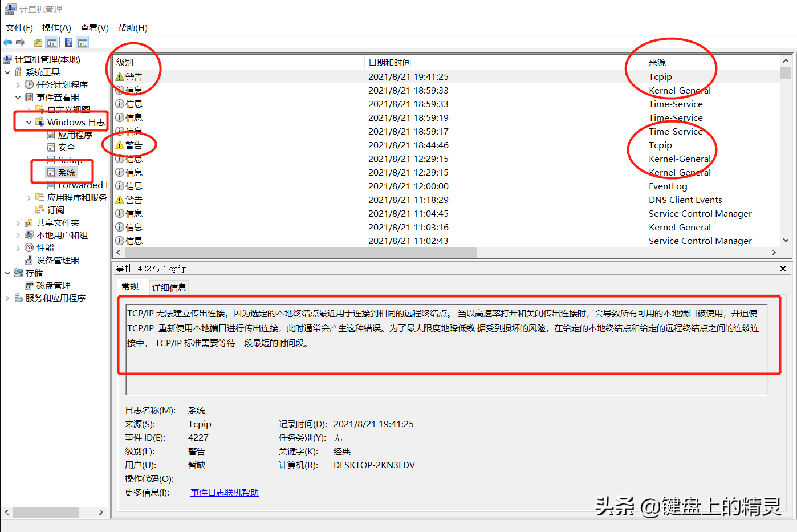Open help via the question mark toolbar icon
Screen dimensions: 797x532
68,42
